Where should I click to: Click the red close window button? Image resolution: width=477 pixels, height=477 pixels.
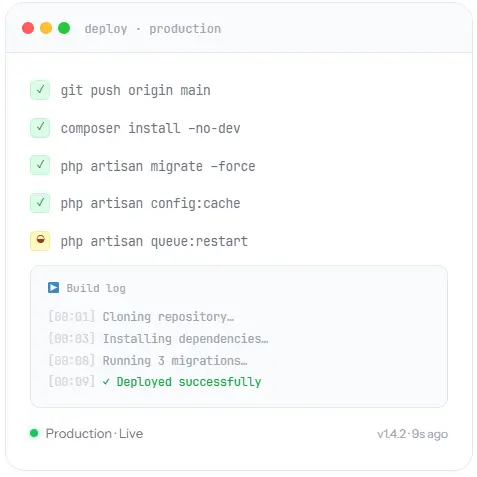tap(28, 28)
